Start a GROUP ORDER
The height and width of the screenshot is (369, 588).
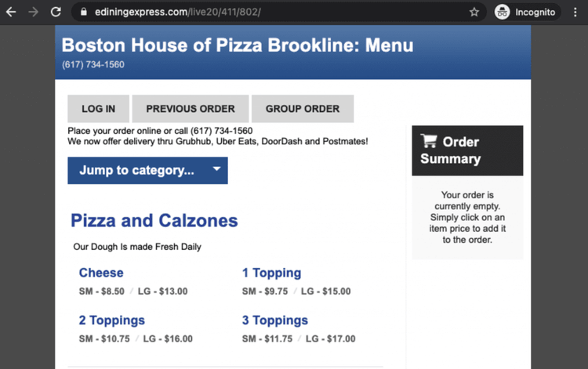coord(303,109)
